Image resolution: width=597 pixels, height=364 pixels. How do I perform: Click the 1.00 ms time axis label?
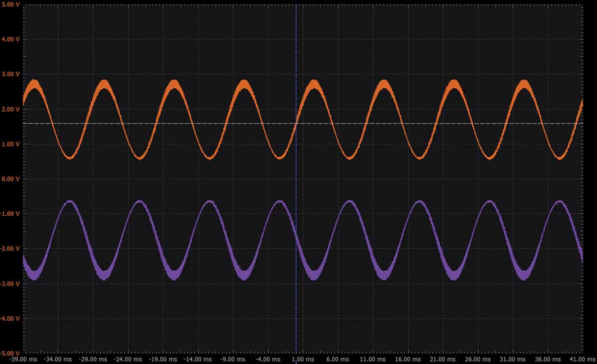pos(303,359)
